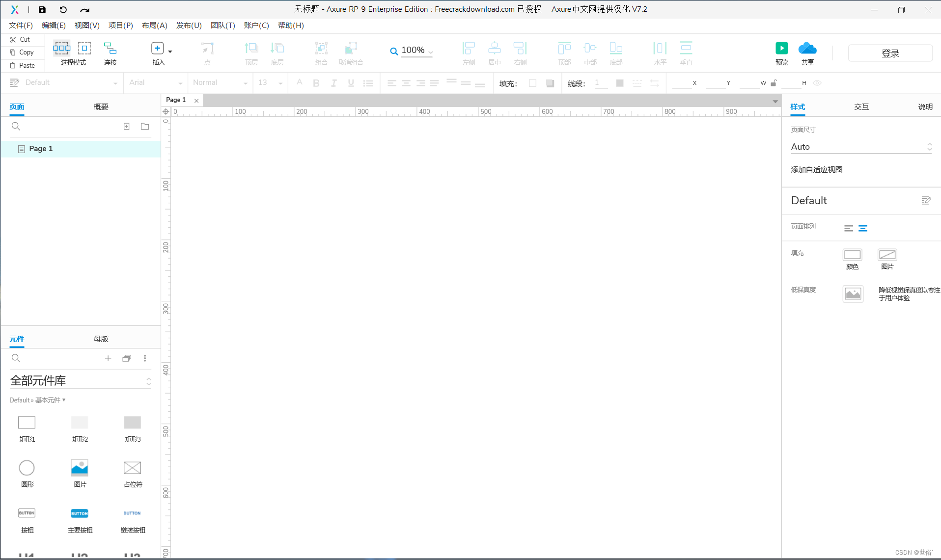Toggle the lock aspect ratio icon
This screenshot has height=560, width=941.
point(774,83)
